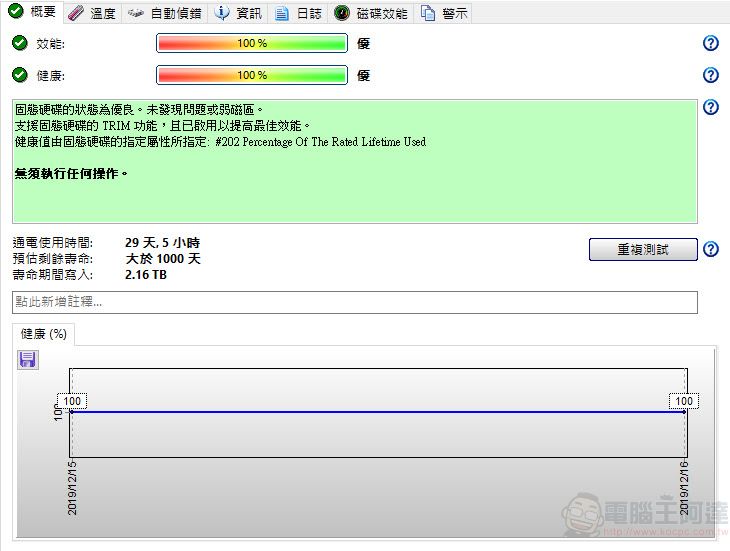Click the 重複測試 repeat test button
This screenshot has height=551, width=730.
(643, 249)
